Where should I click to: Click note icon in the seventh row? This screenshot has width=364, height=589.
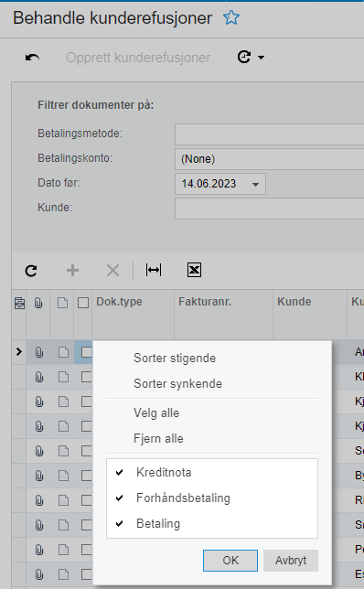tap(63, 500)
